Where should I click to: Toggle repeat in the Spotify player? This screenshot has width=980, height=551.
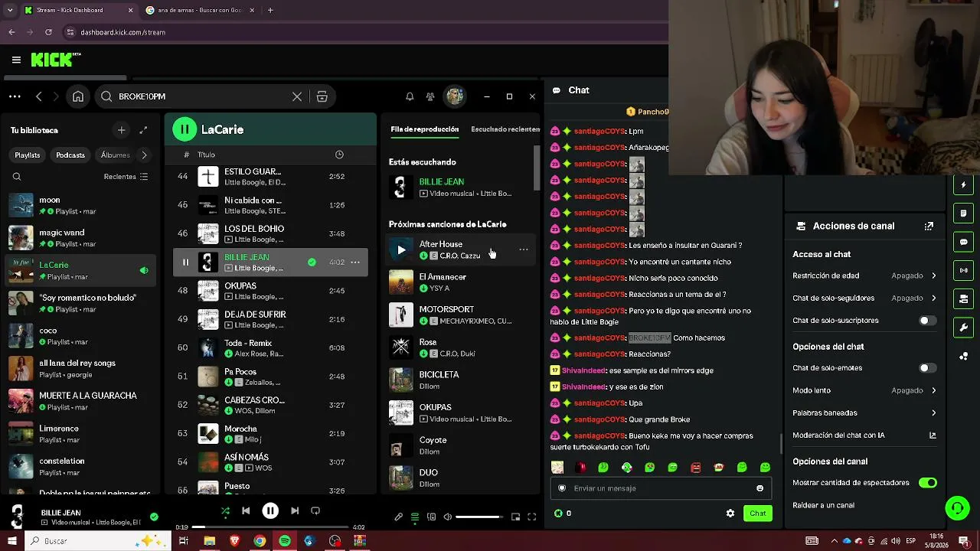(315, 510)
